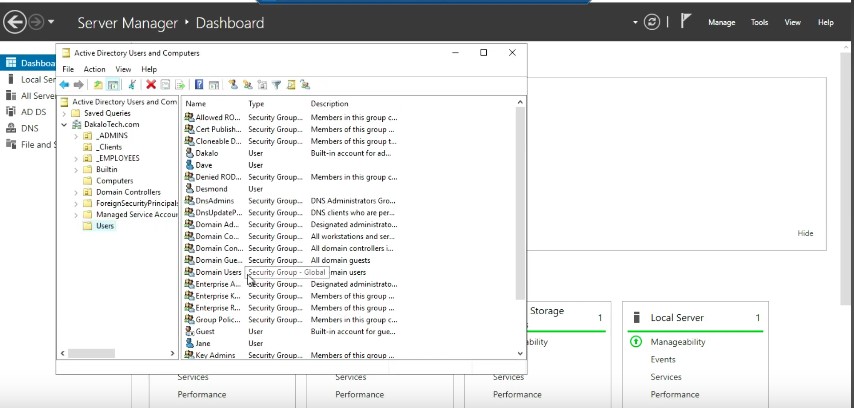
Task: Click tree pane horizontal scrollbar right arrow
Action: (x=173, y=354)
